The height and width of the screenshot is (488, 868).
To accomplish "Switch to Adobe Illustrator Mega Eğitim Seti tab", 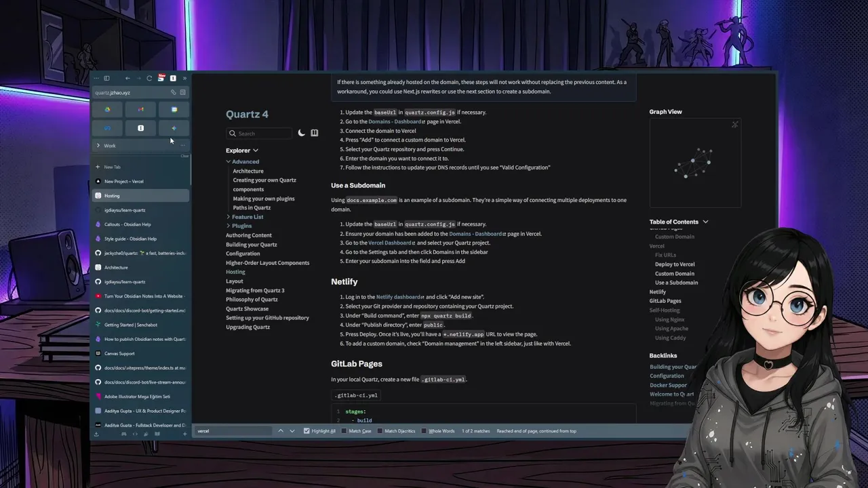I will pos(140,396).
